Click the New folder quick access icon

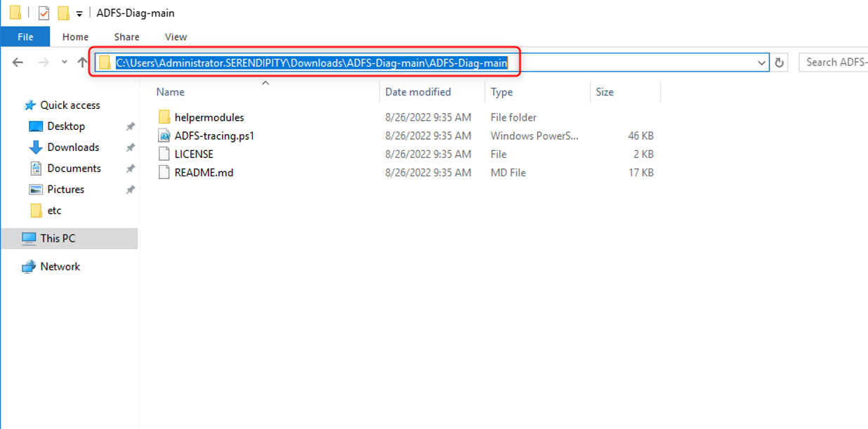63,13
